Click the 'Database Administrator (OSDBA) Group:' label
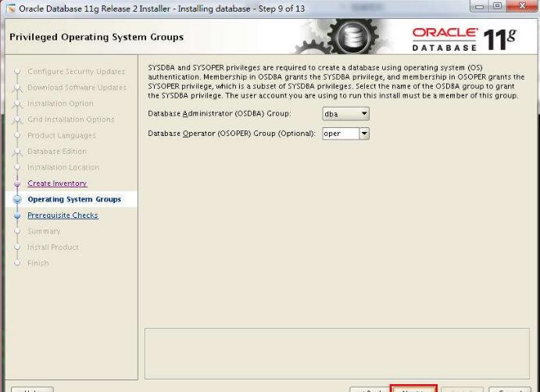 click(x=219, y=113)
